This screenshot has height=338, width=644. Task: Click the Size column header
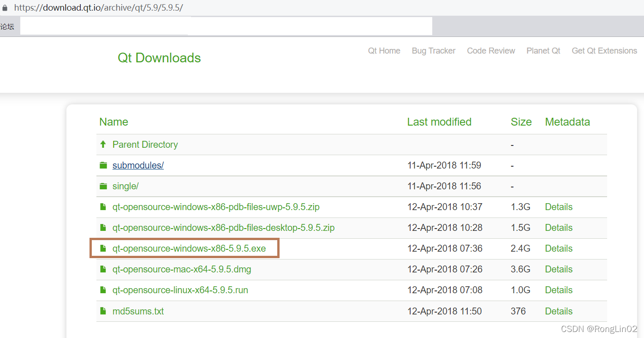[x=521, y=122]
